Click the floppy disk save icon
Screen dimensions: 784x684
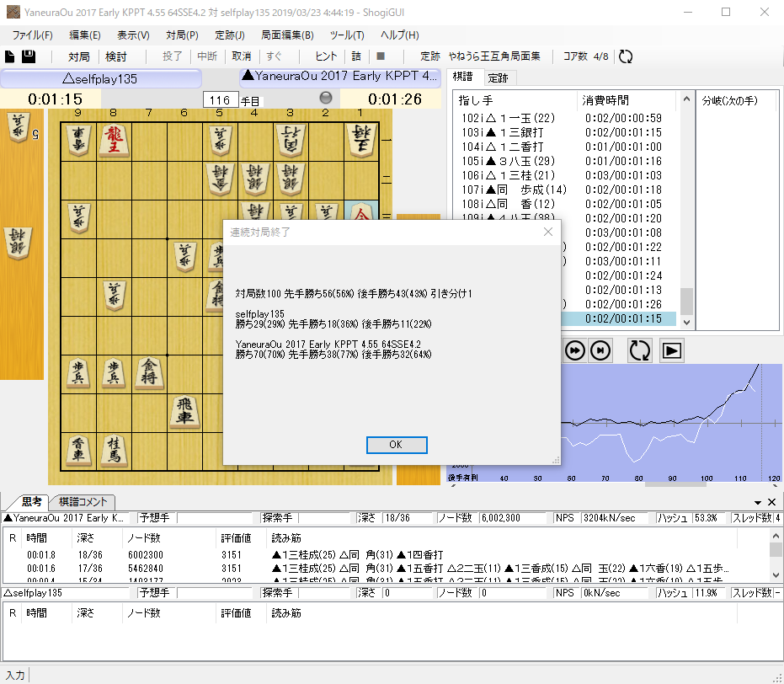(x=29, y=56)
